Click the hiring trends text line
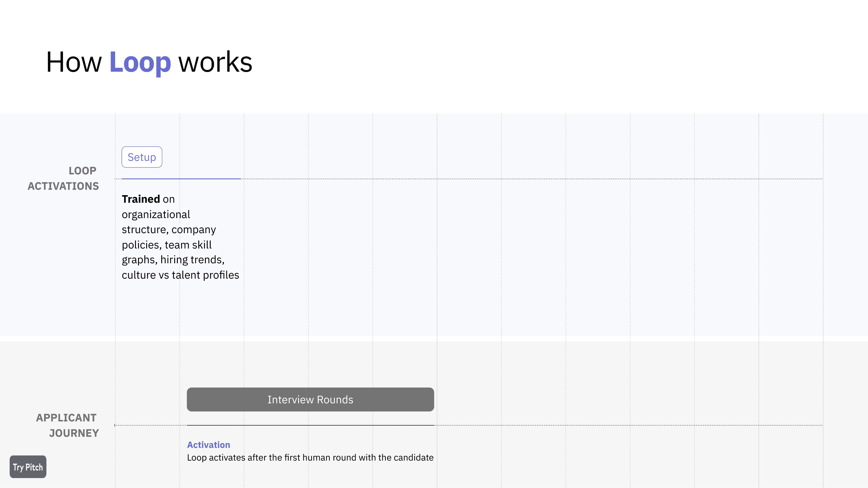 coord(173,260)
